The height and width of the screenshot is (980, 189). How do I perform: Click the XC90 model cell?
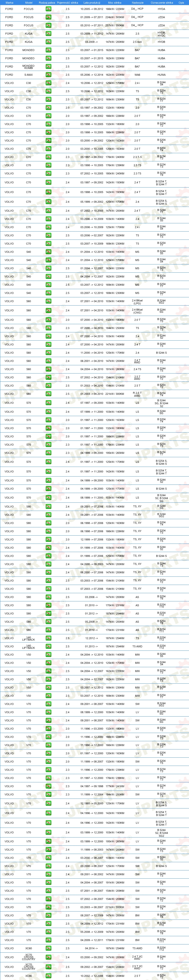(x=29, y=976)
